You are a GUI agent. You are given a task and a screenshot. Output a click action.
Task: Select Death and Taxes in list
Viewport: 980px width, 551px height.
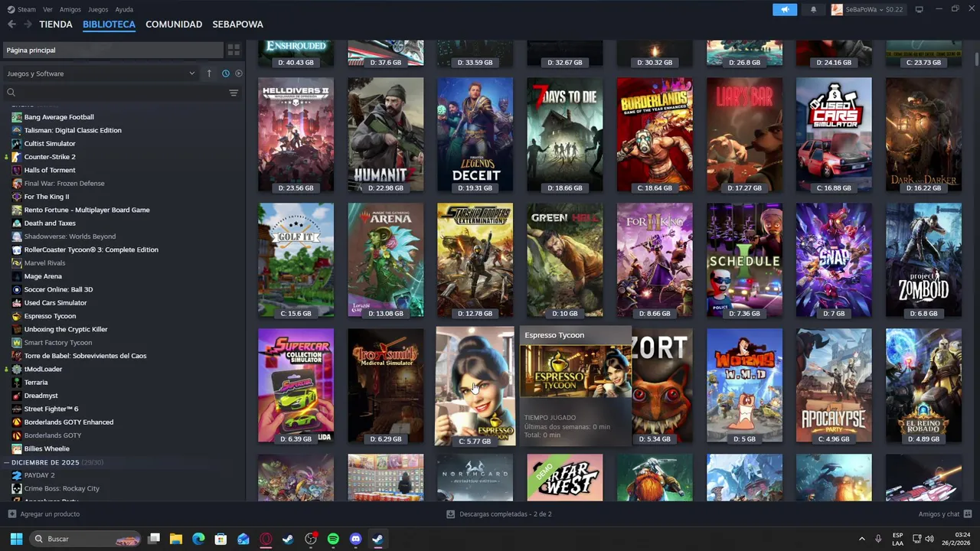pos(50,223)
